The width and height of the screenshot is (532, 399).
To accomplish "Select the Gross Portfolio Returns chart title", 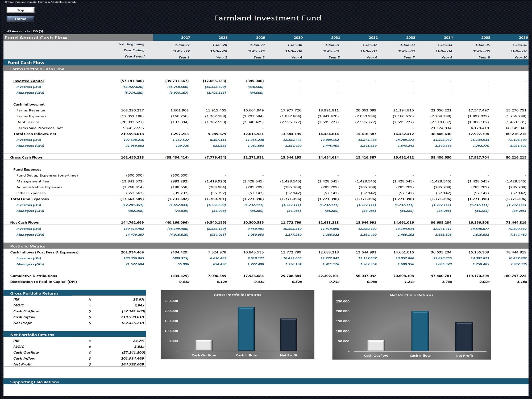I will 237,295.
